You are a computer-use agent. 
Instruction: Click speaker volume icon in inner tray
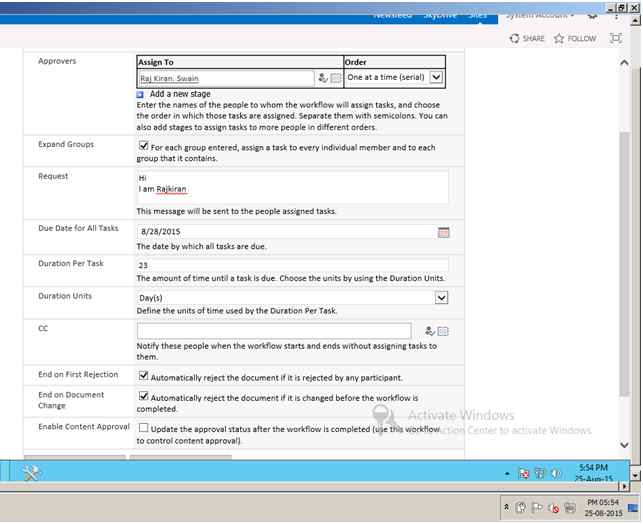click(555, 474)
